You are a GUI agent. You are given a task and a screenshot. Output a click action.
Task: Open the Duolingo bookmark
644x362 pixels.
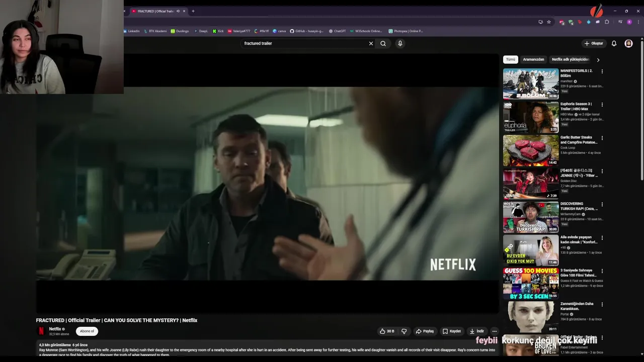180,31
